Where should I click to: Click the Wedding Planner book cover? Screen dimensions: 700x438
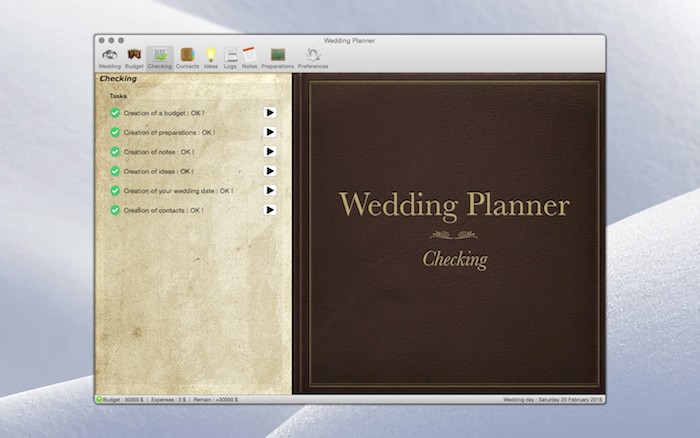[x=454, y=234]
